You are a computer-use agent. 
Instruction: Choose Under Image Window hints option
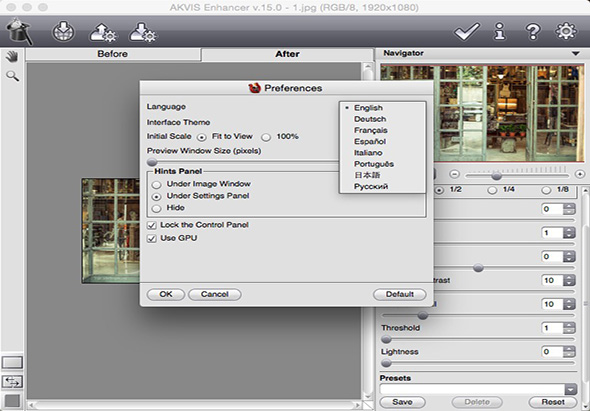(157, 185)
